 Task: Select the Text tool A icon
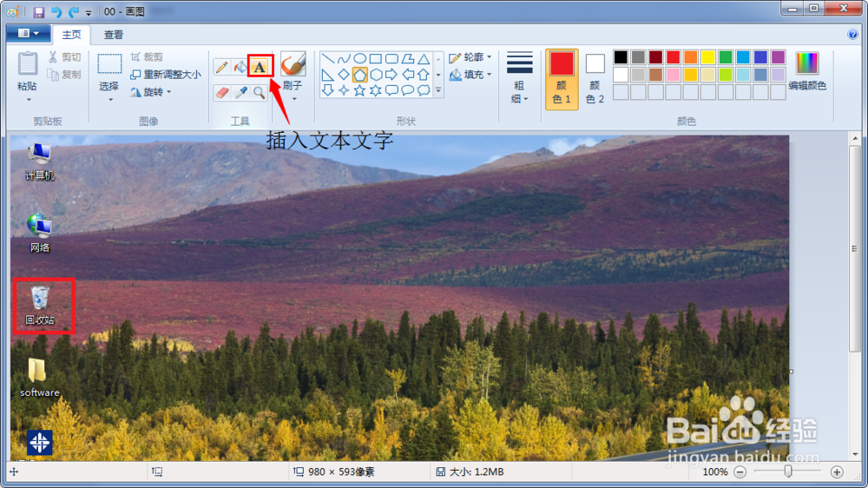[x=260, y=67]
